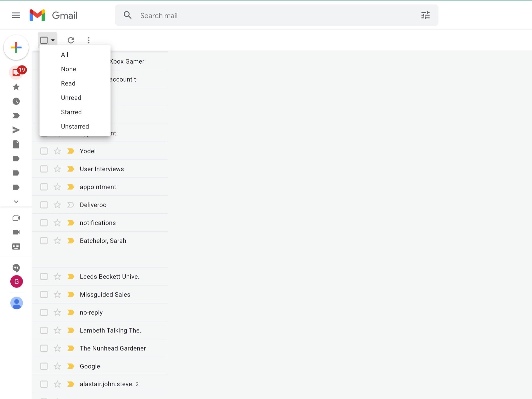Choose Read from the select menu

click(x=75, y=83)
